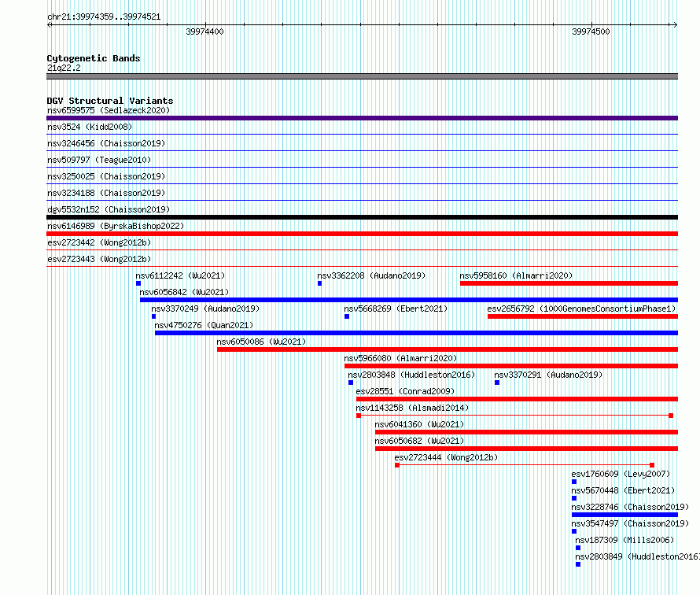Click the left scroll arrow on ruler
700x595 pixels.
click(x=50, y=25)
